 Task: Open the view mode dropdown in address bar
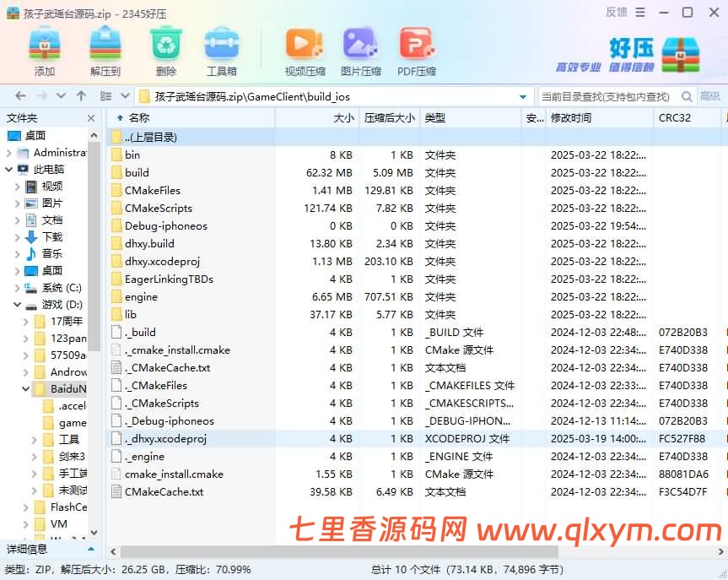click(x=126, y=96)
